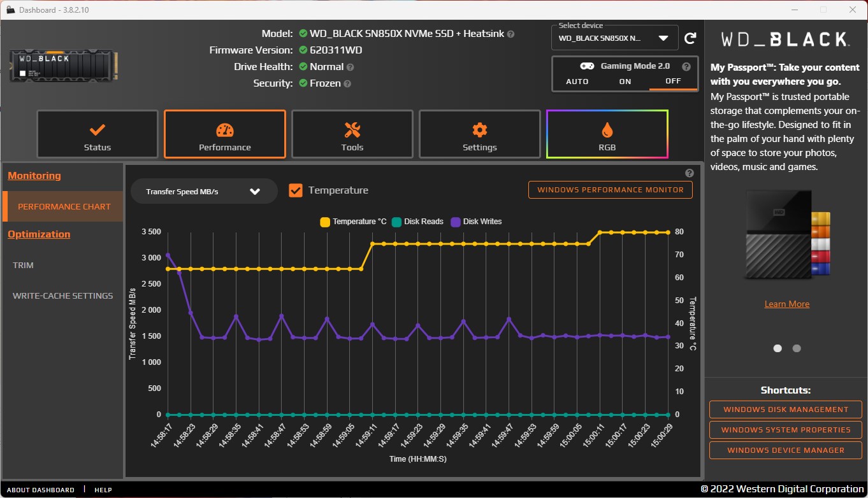This screenshot has height=498, width=868.
Task: Open the Settings tab
Action: tap(480, 134)
